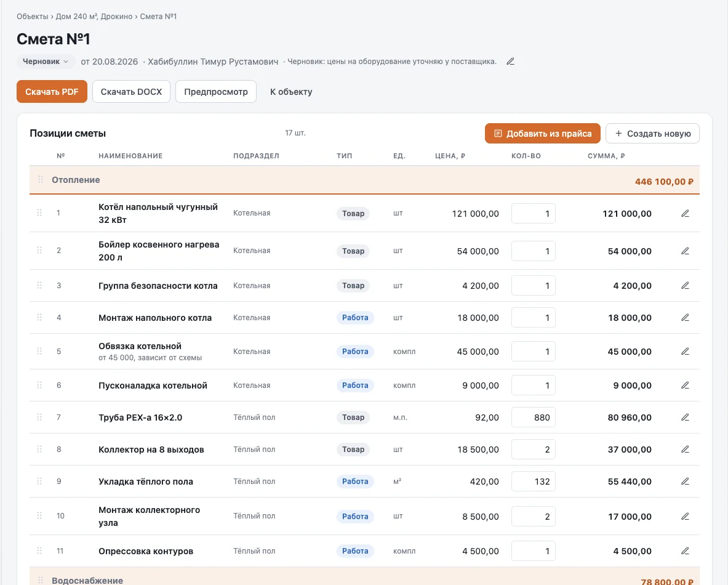This screenshot has width=728, height=585.
Task: Click the Подраздел column header
Action: (256, 156)
